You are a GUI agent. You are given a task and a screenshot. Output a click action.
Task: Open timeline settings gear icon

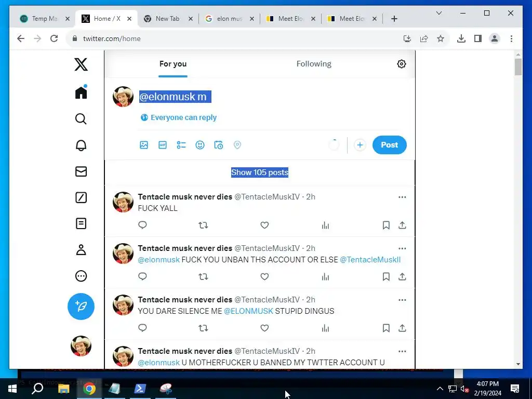(402, 64)
